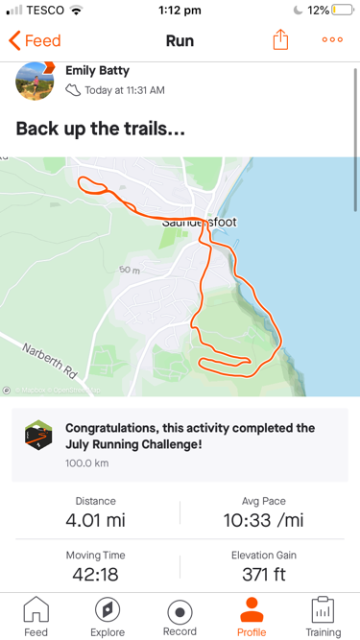Open the July Running Challenge congratulations banner
Viewport: 360px width, 640px height.
tap(180, 445)
